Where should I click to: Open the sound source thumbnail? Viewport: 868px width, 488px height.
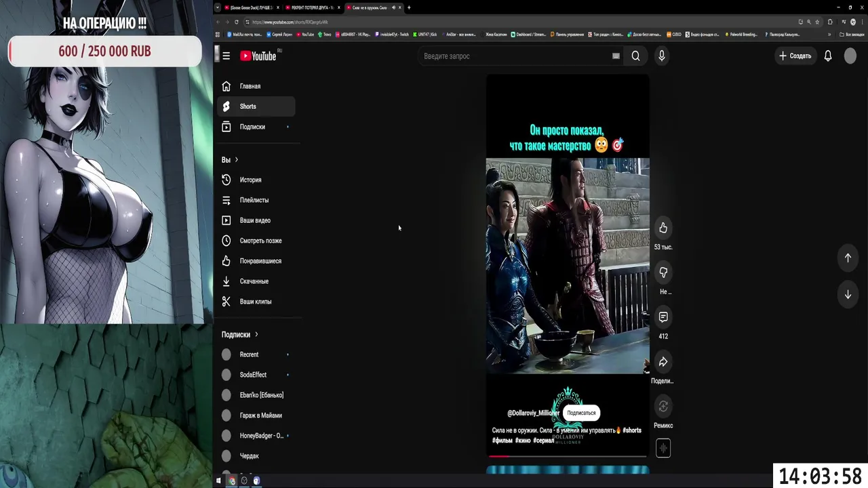(x=663, y=448)
